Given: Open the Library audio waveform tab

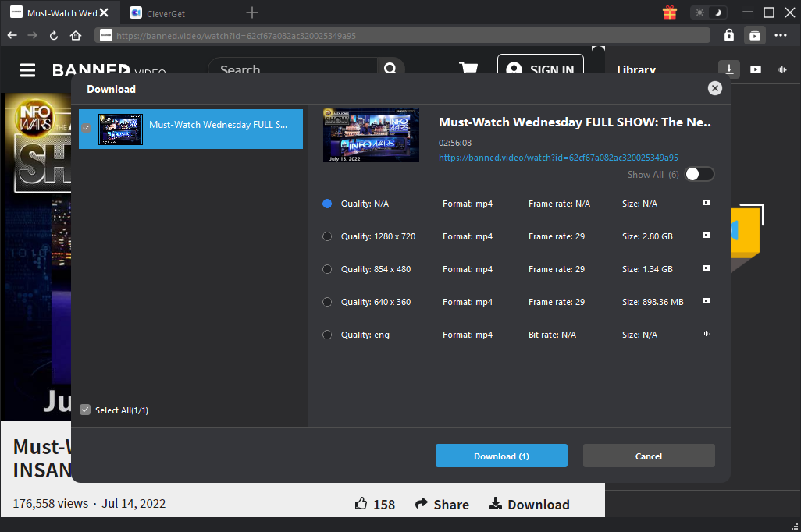Looking at the screenshot, I should 781,69.
